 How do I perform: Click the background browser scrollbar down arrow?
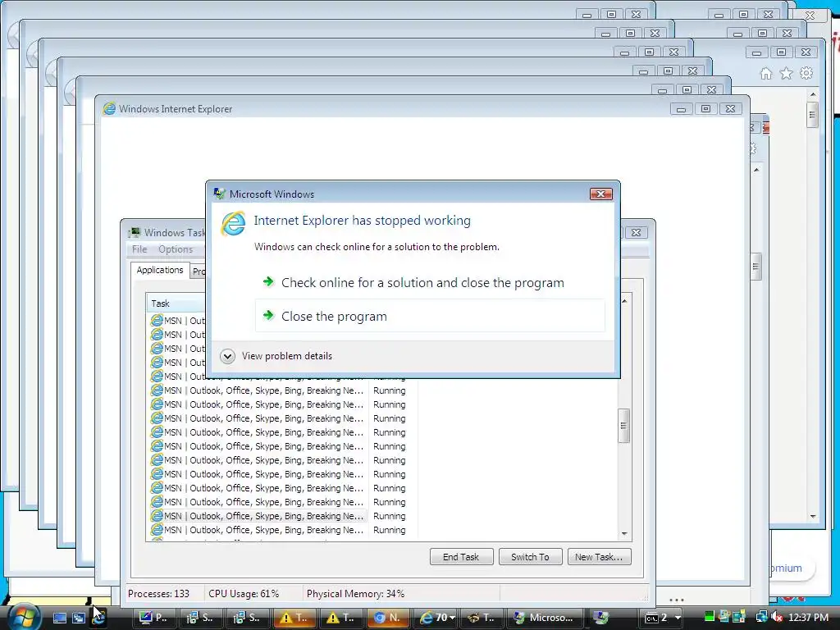813,517
